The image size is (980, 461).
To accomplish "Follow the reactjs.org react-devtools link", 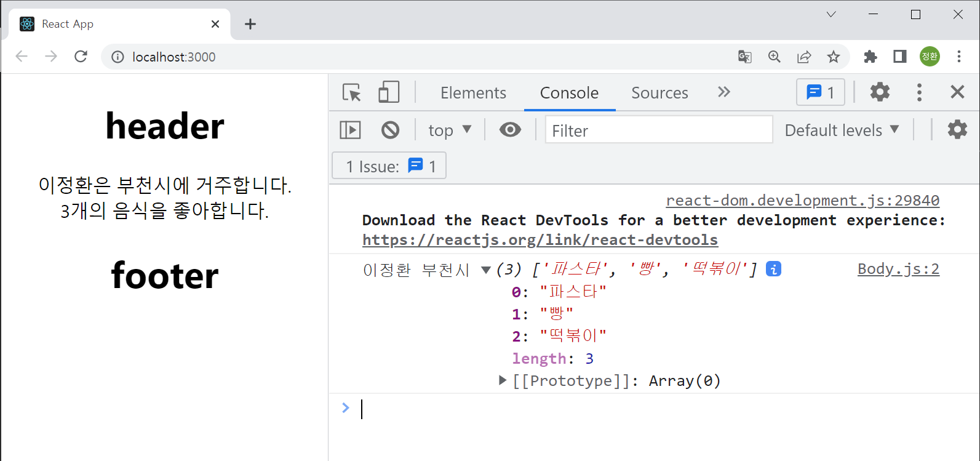I will tap(540, 240).
